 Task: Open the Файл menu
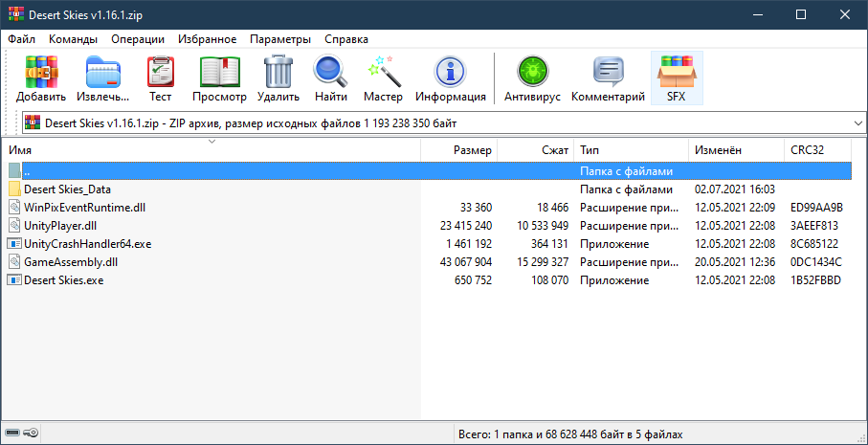click(x=21, y=39)
